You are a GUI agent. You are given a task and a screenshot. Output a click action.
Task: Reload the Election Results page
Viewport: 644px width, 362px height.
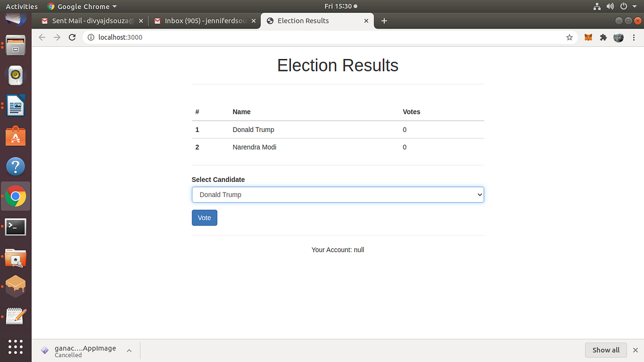click(x=72, y=37)
